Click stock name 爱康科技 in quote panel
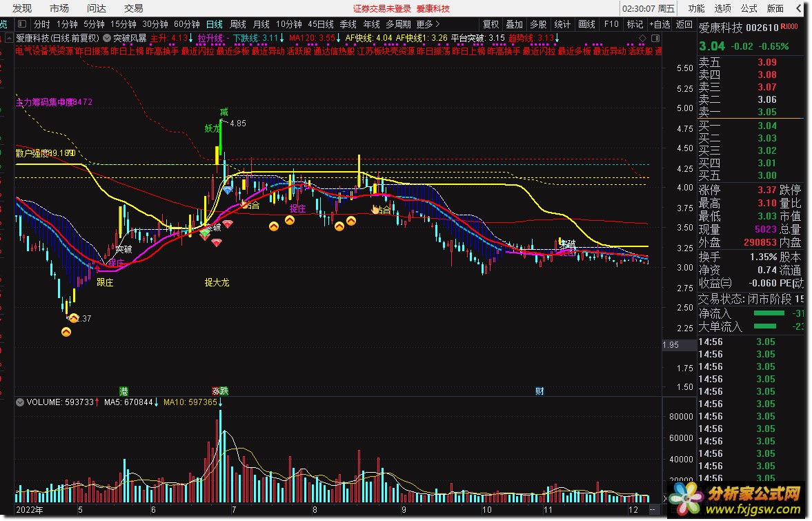812x521 pixels. click(x=720, y=28)
